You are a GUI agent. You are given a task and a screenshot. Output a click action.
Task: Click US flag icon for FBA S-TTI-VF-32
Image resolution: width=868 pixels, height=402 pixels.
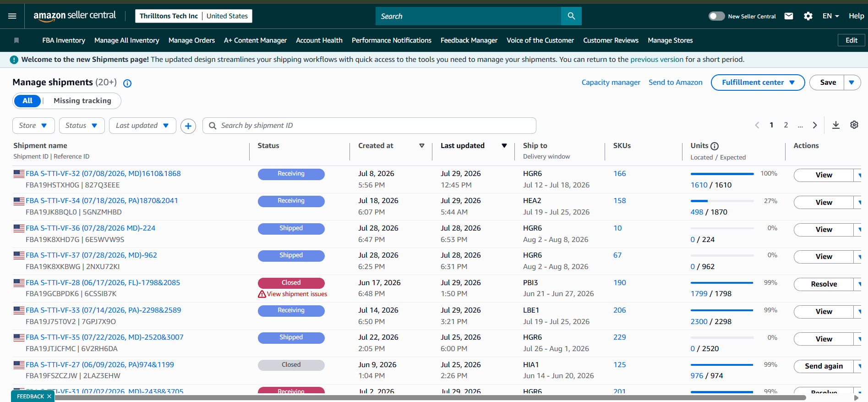coord(19,174)
